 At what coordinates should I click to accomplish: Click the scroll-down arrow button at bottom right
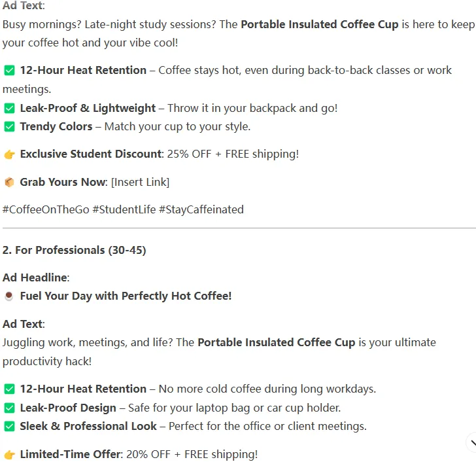[471, 443]
